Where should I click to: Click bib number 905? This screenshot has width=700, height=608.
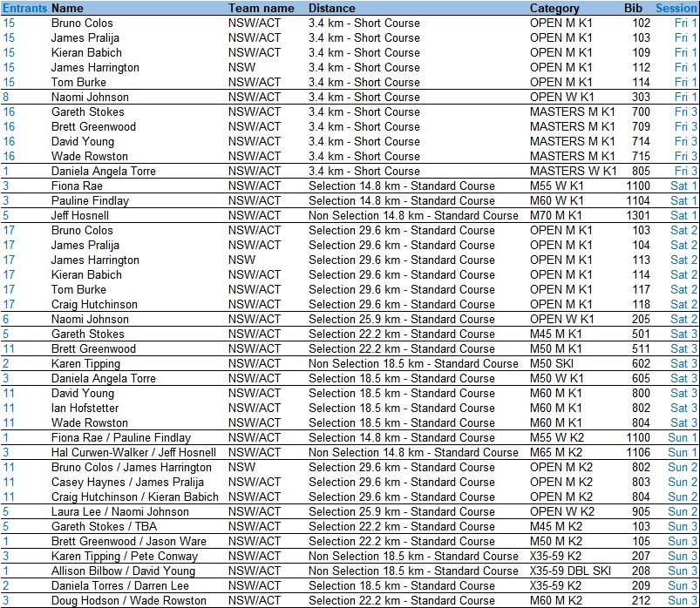click(641, 511)
